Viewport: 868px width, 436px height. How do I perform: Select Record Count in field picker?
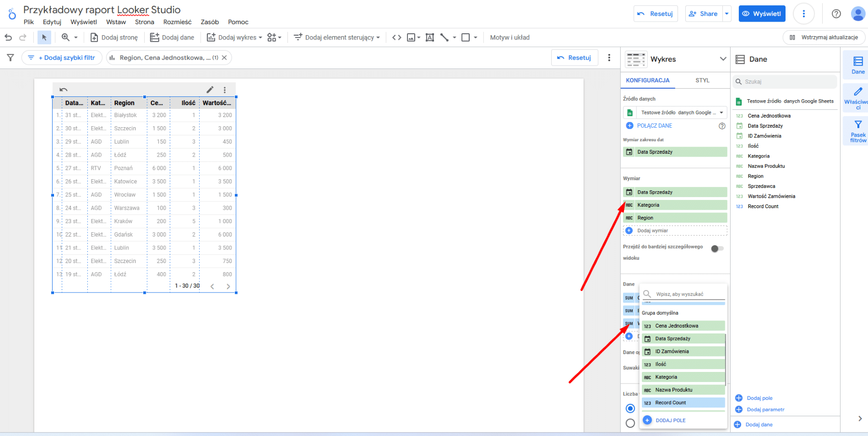[683, 403]
